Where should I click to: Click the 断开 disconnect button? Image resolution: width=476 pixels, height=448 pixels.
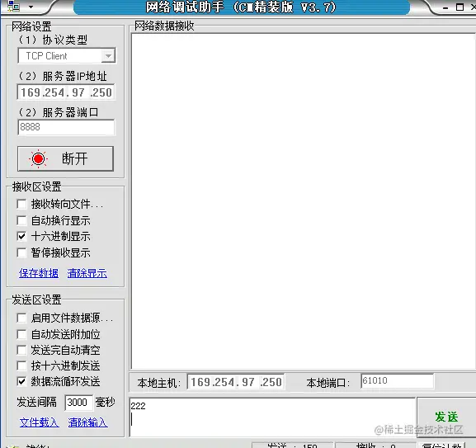[65, 158]
